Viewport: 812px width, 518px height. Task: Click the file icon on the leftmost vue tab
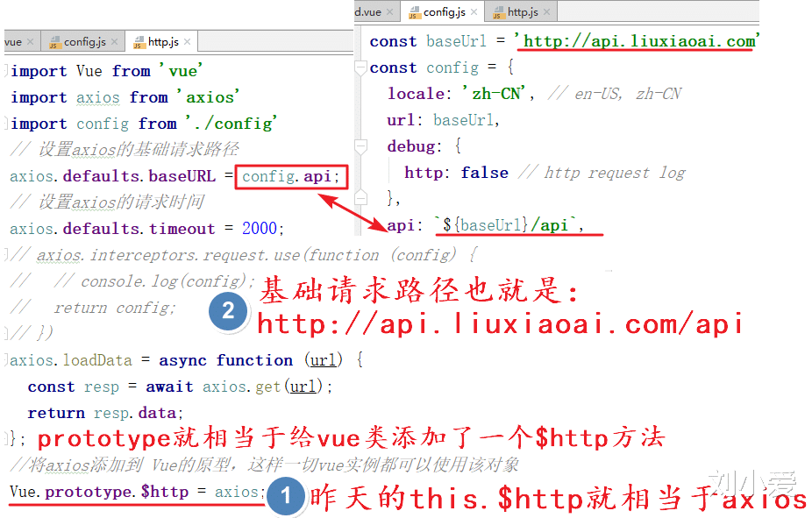tap(7, 40)
